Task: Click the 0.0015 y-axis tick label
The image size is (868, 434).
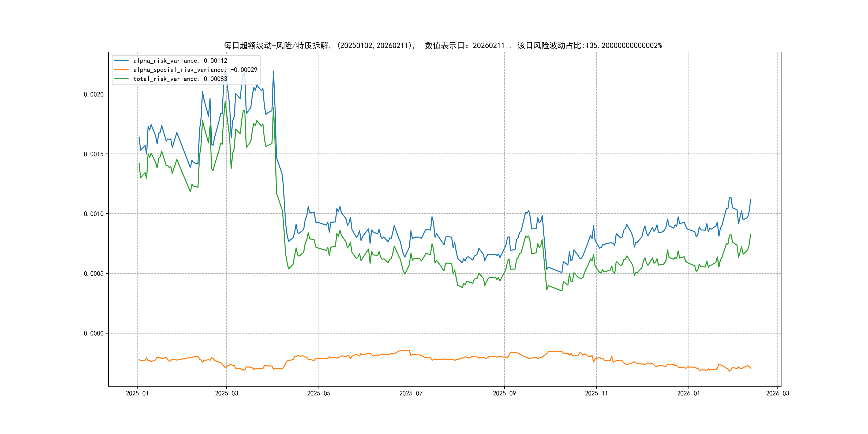Action: click(x=94, y=154)
